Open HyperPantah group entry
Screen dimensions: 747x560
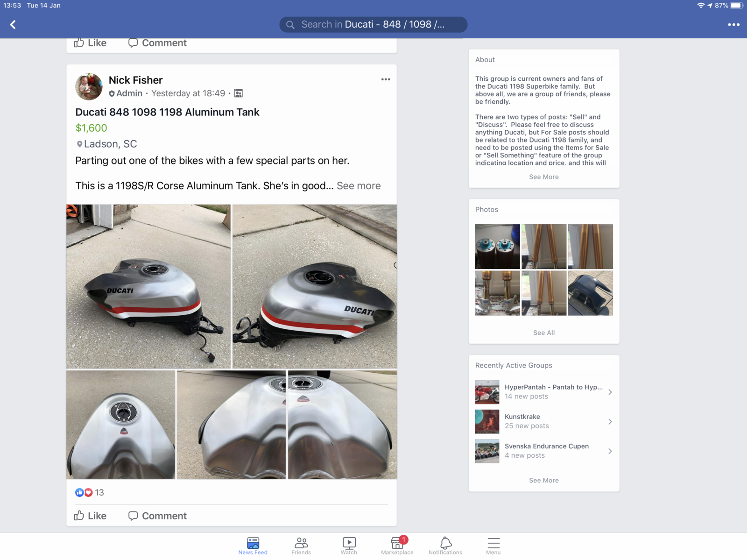(x=544, y=392)
